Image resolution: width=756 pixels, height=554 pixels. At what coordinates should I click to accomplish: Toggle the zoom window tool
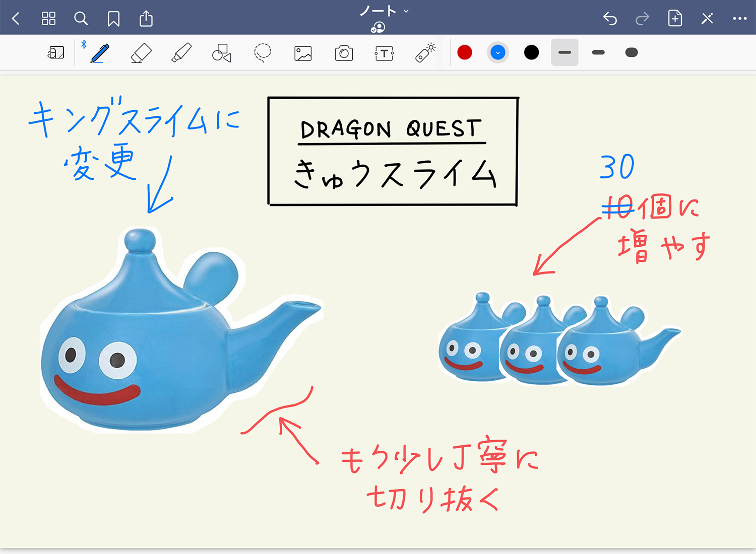click(x=56, y=52)
